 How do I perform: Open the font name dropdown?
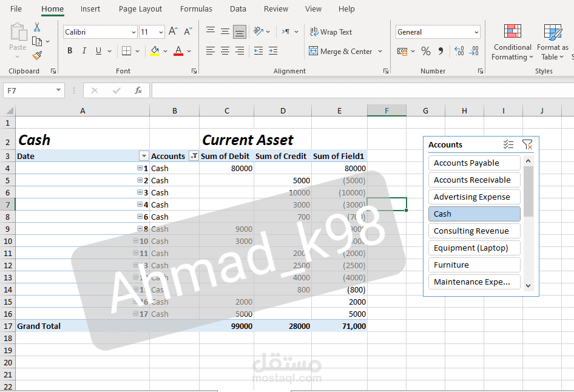pyautogui.click(x=133, y=32)
